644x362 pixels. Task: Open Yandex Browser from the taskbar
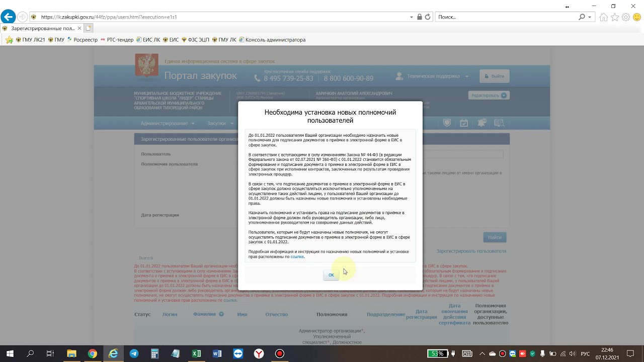coord(259,353)
